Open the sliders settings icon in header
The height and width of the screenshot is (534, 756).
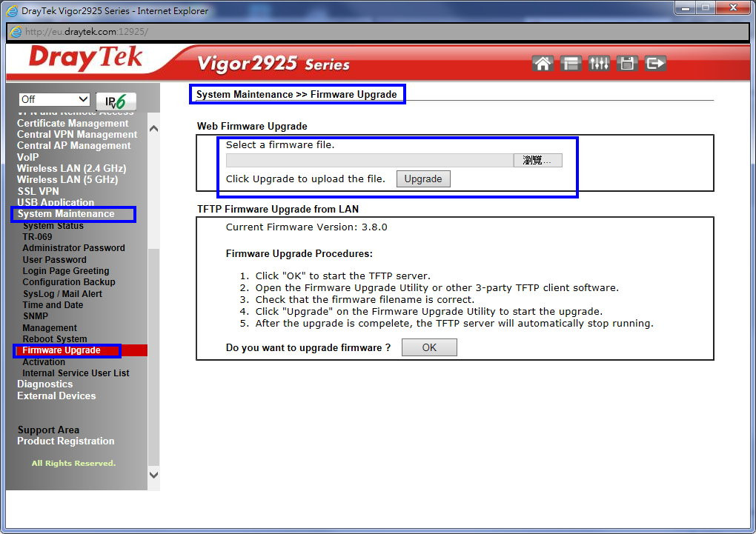coord(599,63)
